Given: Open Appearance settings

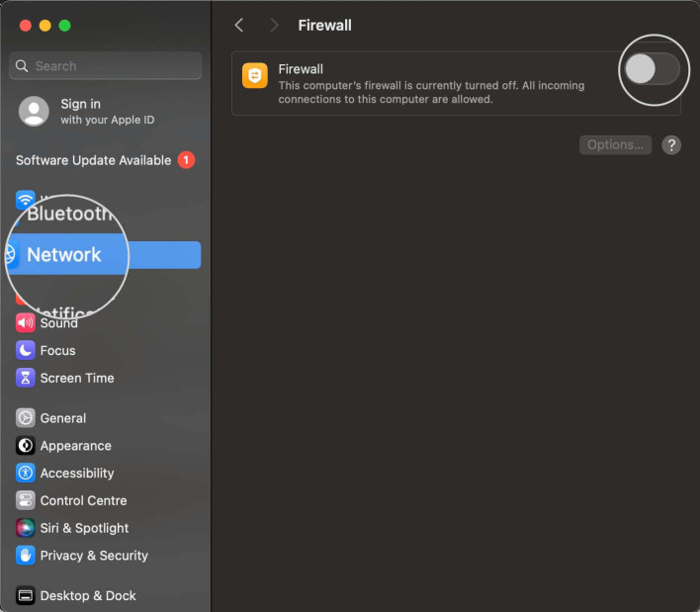Looking at the screenshot, I should coord(76,446).
